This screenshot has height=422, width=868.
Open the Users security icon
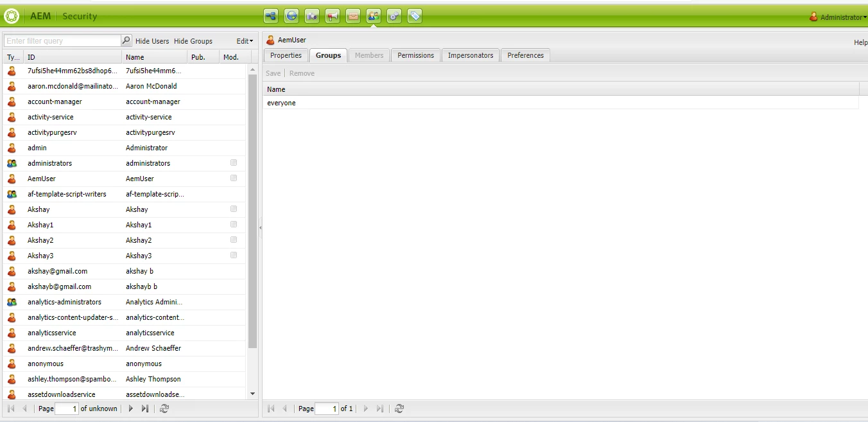click(374, 16)
